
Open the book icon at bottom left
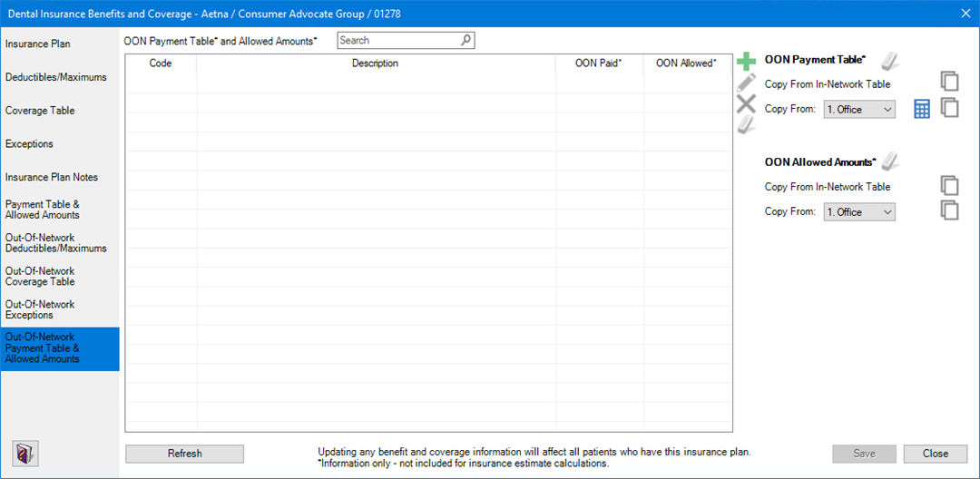click(x=24, y=453)
